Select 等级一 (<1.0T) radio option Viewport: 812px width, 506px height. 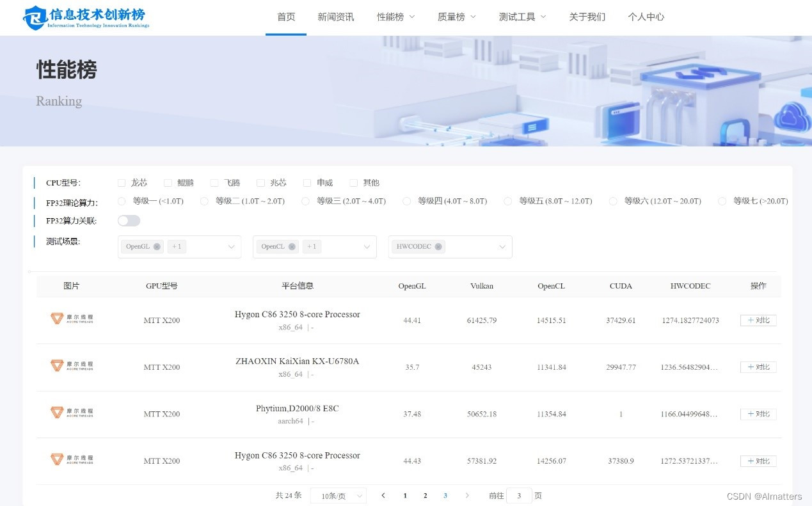click(122, 201)
